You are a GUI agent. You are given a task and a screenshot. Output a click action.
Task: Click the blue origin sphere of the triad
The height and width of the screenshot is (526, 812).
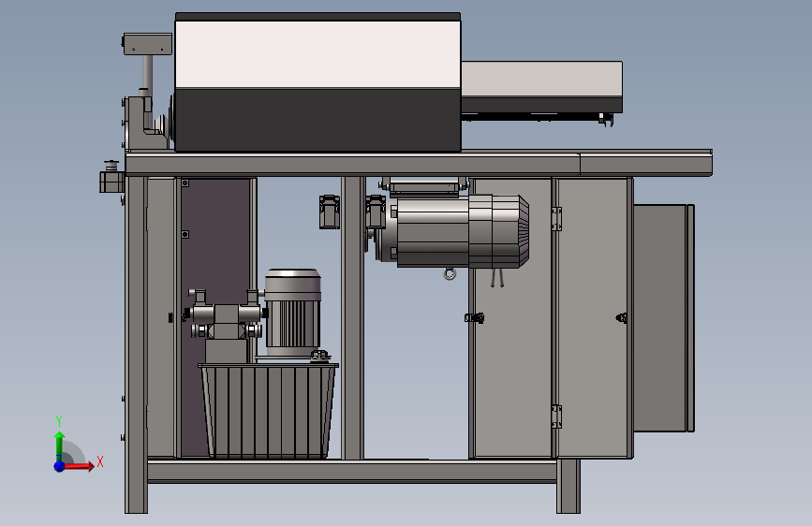click(59, 466)
